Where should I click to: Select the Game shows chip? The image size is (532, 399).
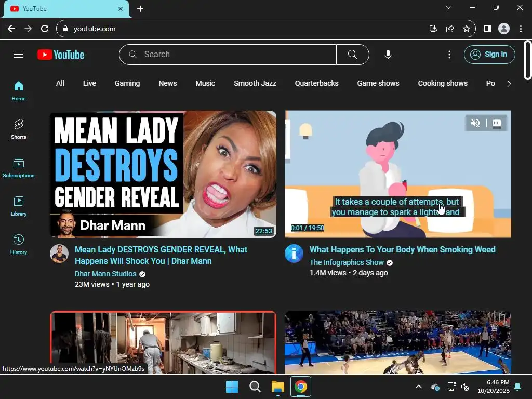pos(378,83)
